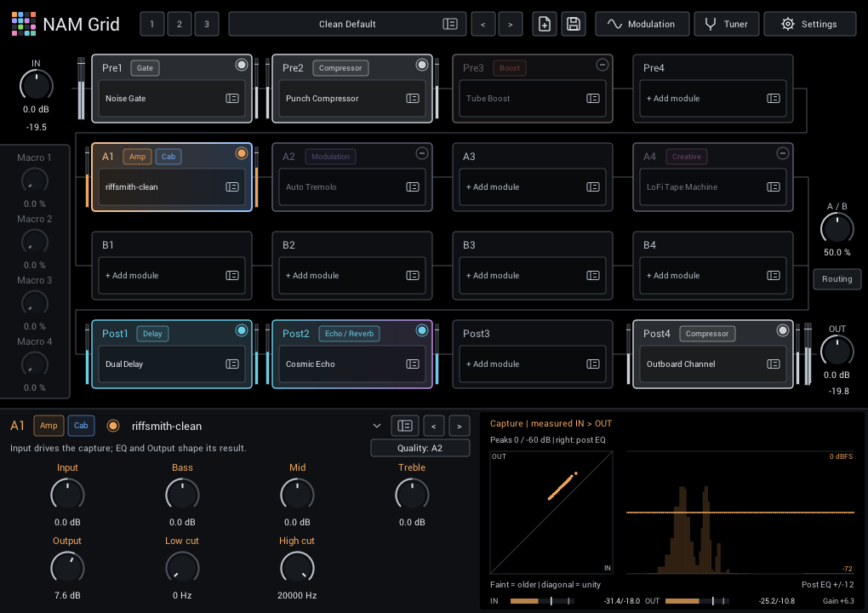Screen dimensions: 868x613
Task: Open module browser icon in A4 LoFi Tape Machine
Action: [x=774, y=186]
